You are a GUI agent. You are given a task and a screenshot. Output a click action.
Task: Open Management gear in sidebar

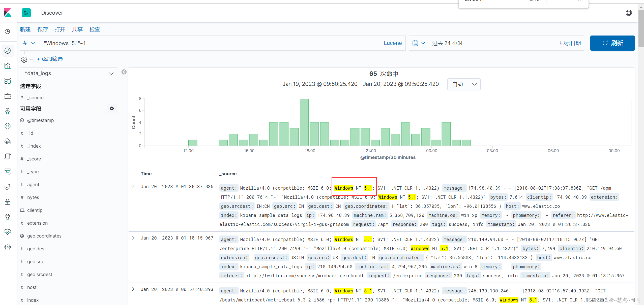pos(8,247)
